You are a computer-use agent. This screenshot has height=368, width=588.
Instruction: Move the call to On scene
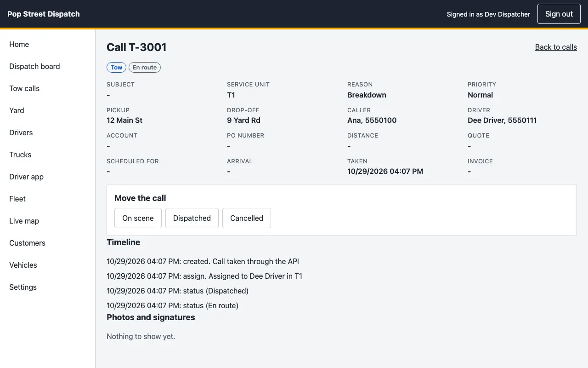(138, 218)
